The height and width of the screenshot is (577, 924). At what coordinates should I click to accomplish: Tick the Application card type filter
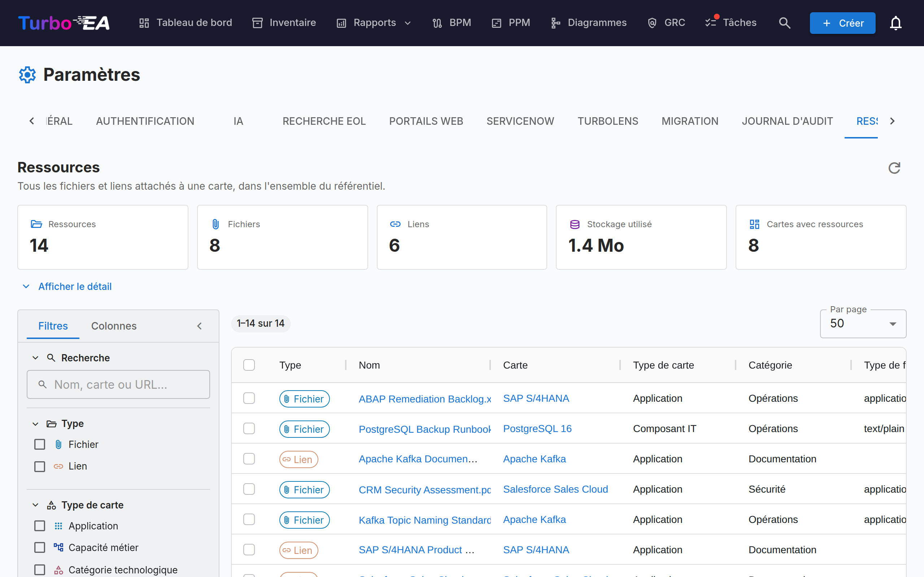pyautogui.click(x=40, y=526)
